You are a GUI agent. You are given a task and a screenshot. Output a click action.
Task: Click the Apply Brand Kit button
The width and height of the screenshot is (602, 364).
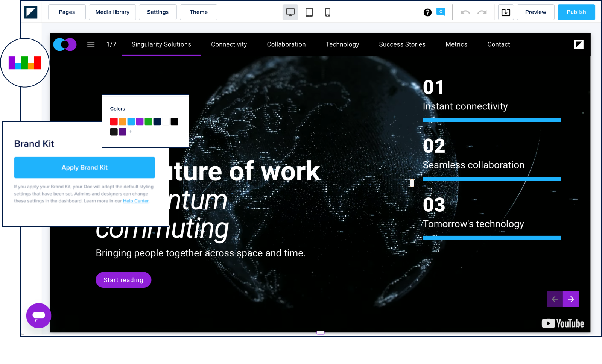tap(85, 167)
